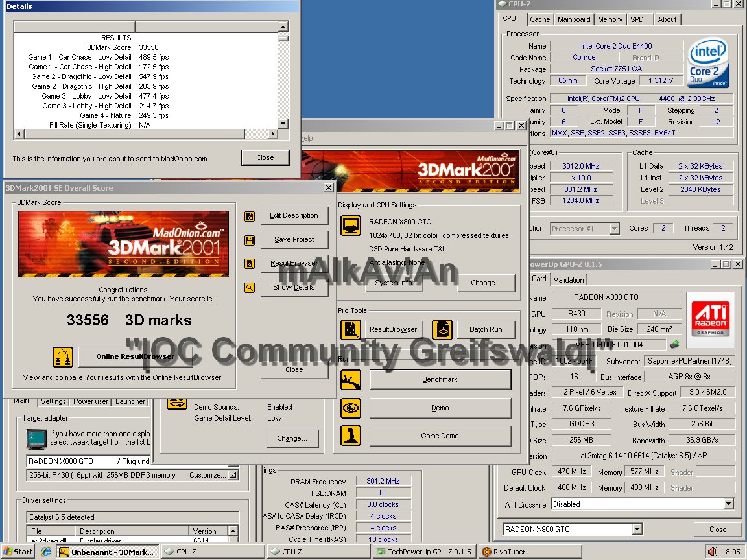The image size is (747, 560).
Task: Click the DRAM Frequency 301.2 MHz value
Action: (x=383, y=482)
